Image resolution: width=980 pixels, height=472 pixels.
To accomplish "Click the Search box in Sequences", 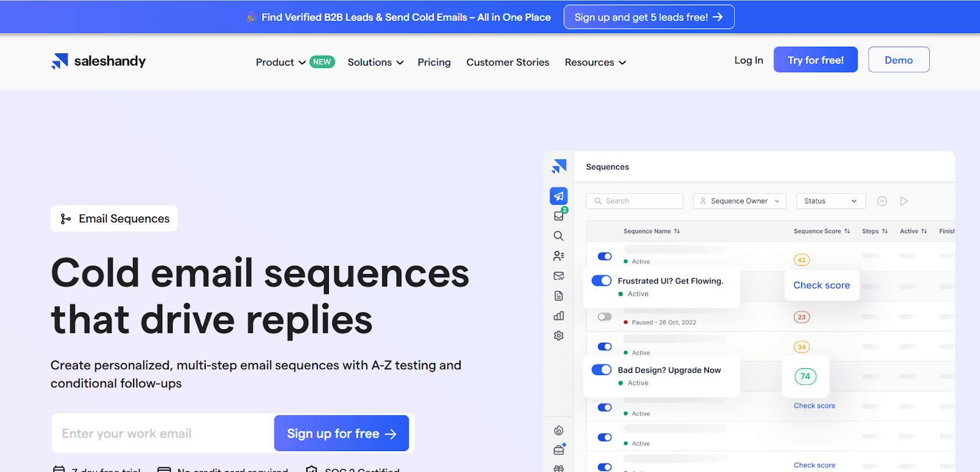I will (635, 201).
